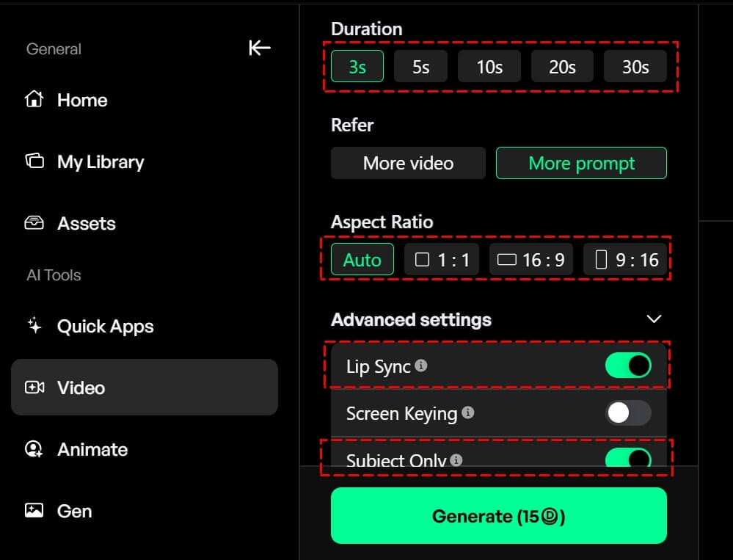
Task: Click the Lip Sync info icon
Action: [x=420, y=366]
